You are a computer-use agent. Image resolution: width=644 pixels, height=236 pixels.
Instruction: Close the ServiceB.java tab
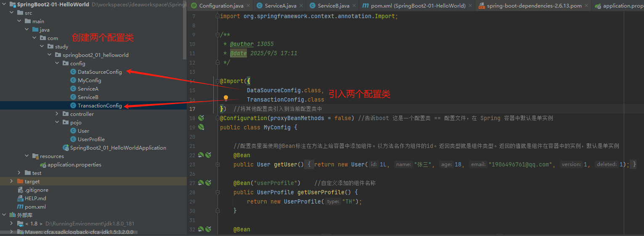355,6
